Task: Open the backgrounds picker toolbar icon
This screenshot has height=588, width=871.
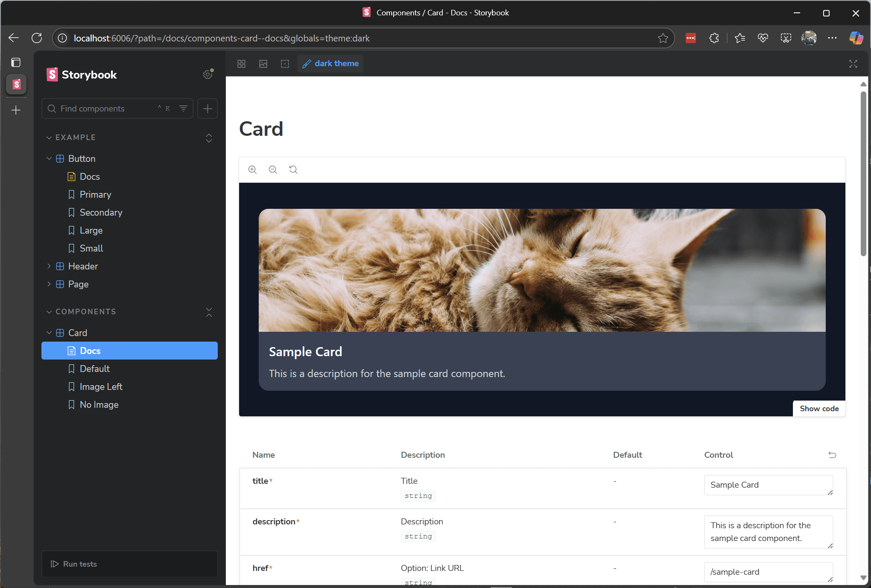Action: click(263, 64)
